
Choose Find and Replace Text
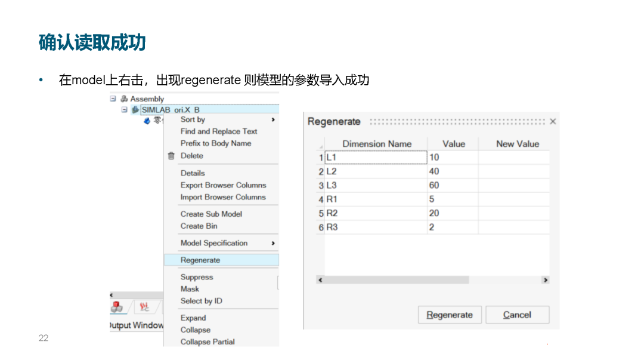219,131
